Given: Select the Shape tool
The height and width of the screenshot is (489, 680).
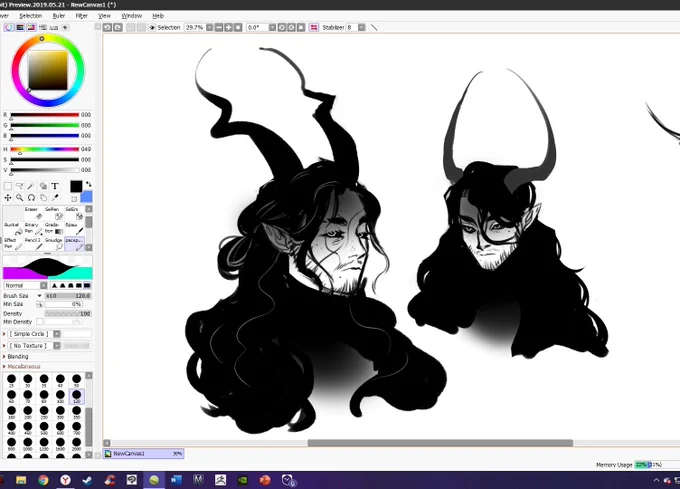Looking at the screenshot, I should pyautogui.click(x=43, y=186).
